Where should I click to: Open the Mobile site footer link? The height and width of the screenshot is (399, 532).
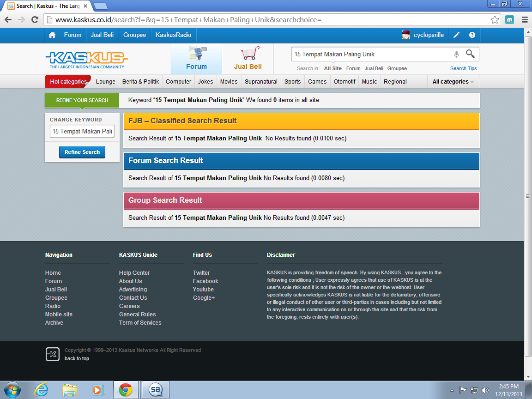click(x=59, y=314)
